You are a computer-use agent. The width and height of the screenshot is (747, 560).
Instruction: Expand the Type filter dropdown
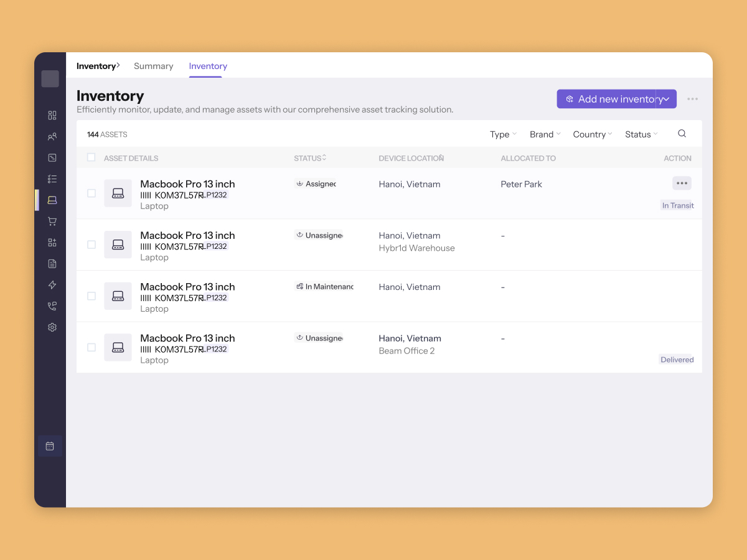click(x=503, y=134)
